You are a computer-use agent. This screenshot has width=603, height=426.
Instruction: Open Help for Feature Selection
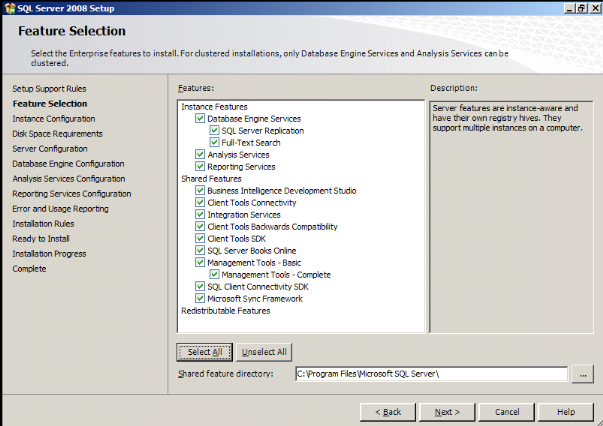(x=566, y=412)
